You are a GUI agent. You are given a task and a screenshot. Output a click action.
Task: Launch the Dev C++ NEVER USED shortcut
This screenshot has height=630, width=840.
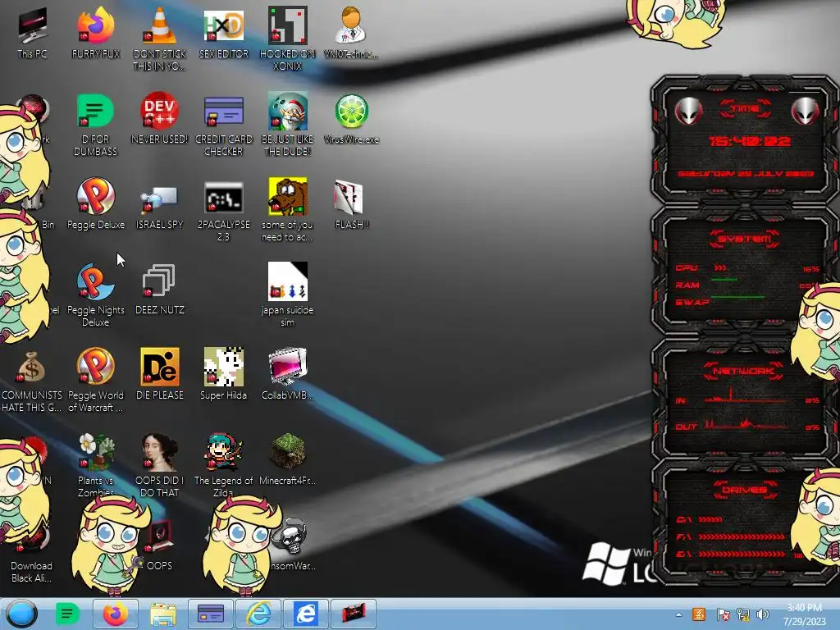pos(159,118)
